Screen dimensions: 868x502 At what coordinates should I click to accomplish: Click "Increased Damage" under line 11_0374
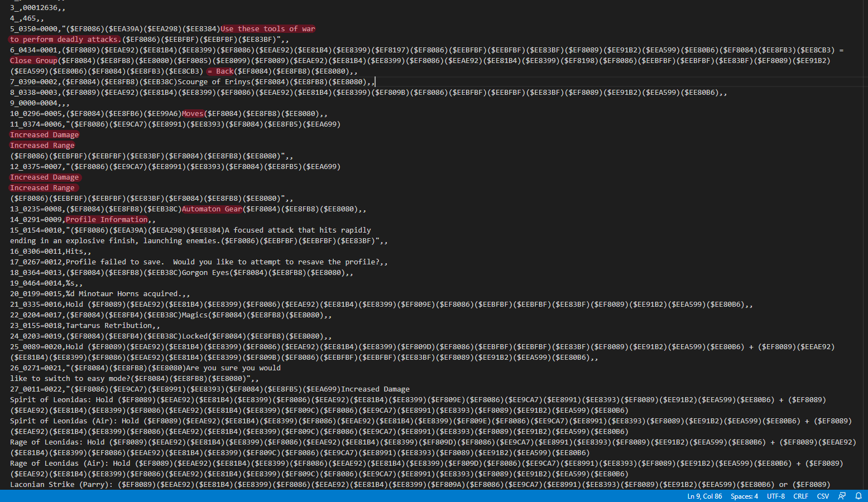coord(45,135)
